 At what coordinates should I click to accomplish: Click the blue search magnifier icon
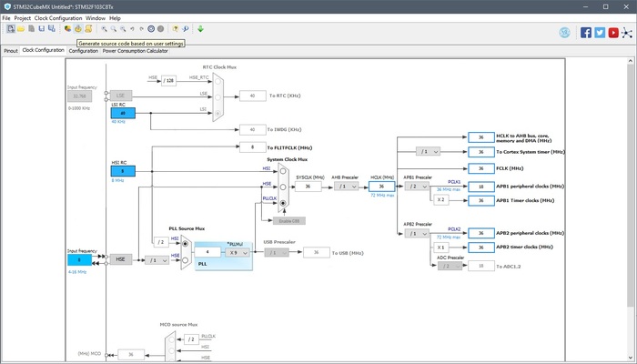point(186,29)
